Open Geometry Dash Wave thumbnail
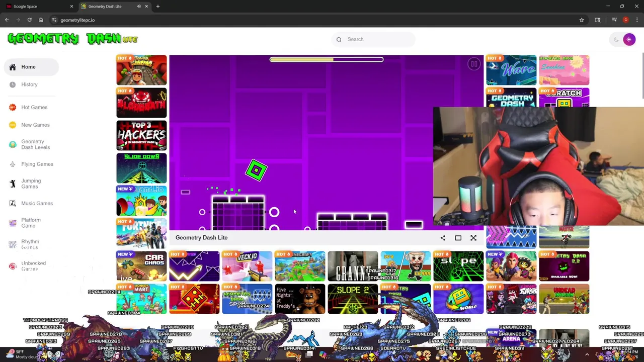The image size is (644, 362). coord(511,70)
